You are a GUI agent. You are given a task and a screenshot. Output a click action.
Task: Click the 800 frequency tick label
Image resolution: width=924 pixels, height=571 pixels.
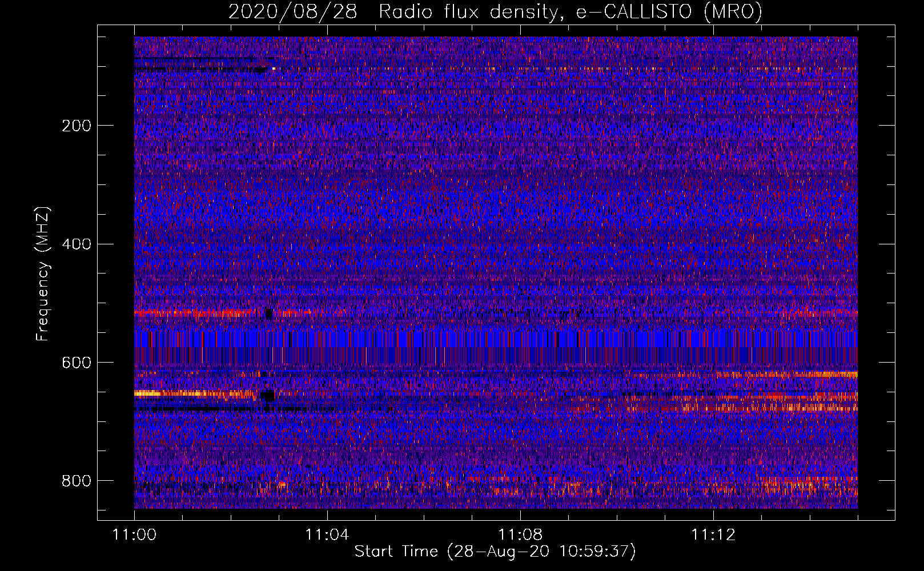(77, 481)
